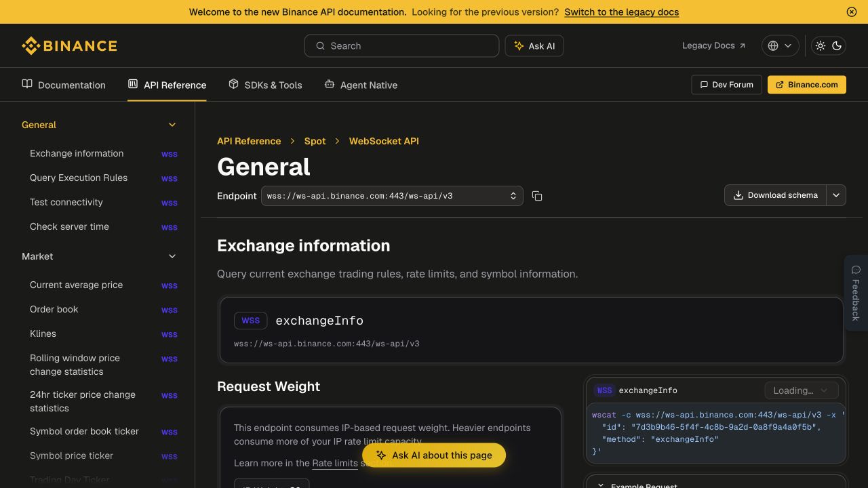The width and height of the screenshot is (868, 488).
Task: Open the Loading language dropdown in code panel
Action: (x=801, y=390)
